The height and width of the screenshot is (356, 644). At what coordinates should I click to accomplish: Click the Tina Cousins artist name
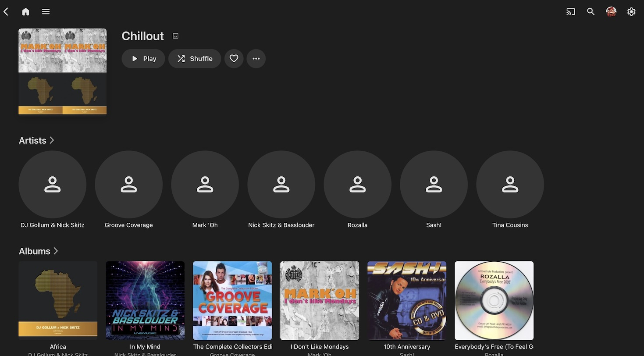click(x=510, y=225)
